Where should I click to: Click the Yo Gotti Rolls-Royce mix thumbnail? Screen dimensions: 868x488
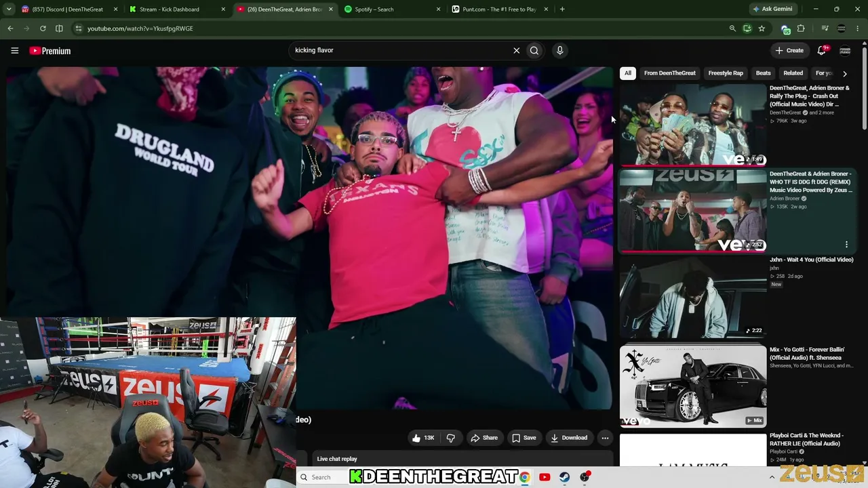pos(692,386)
